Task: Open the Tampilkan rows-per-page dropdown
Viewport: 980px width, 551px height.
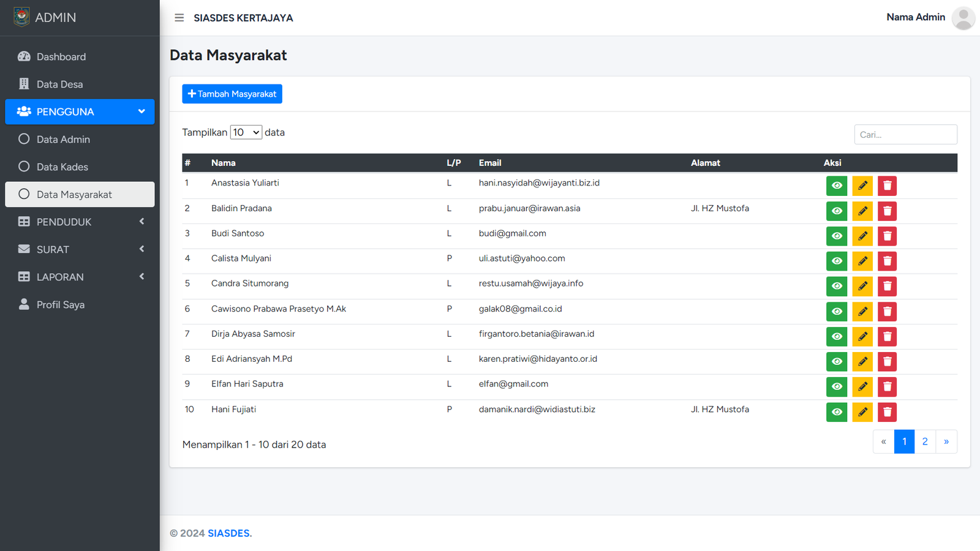Action: [x=246, y=132]
